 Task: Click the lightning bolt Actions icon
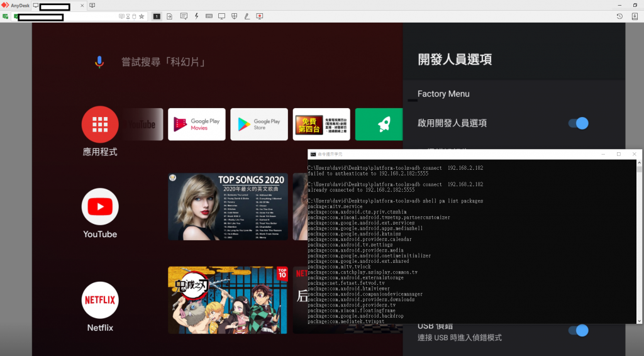pyautogui.click(x=197, y=16)
